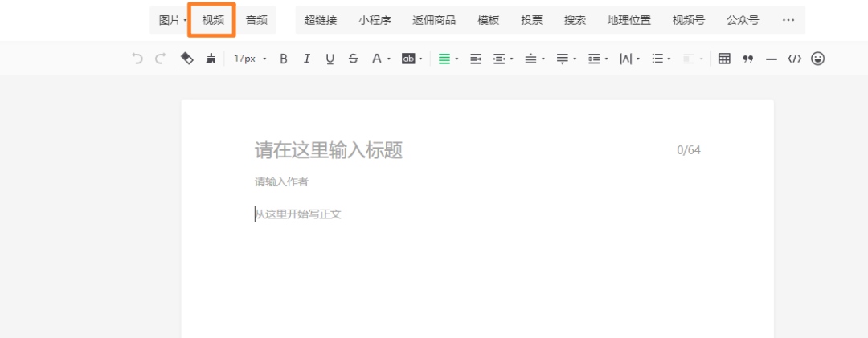Toggle italic text formatting
The width and height of the screenshot is (868, 338).
pos(306,59)
